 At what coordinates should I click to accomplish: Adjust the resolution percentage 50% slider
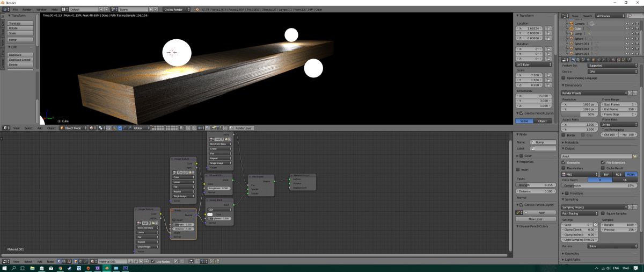580,114
